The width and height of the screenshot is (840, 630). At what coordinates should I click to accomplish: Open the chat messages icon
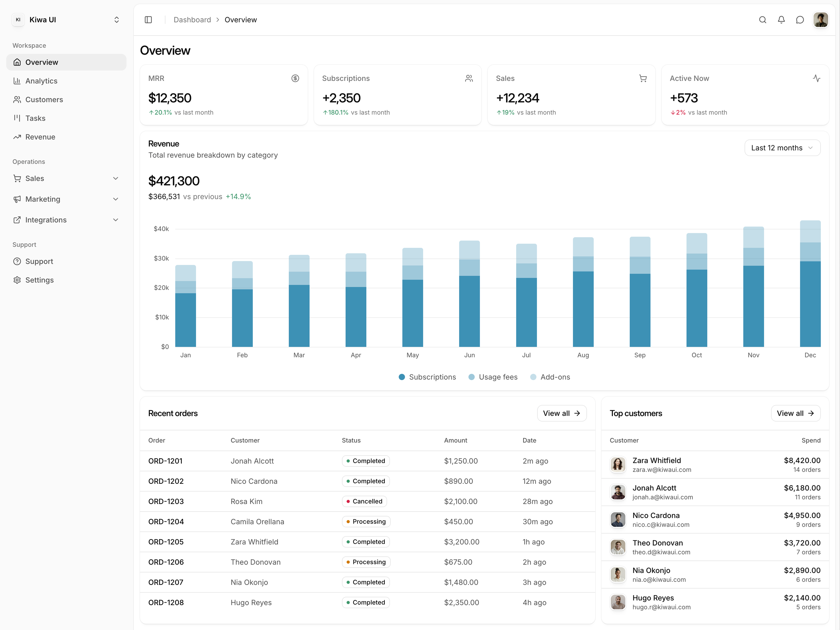pos(800,20)
